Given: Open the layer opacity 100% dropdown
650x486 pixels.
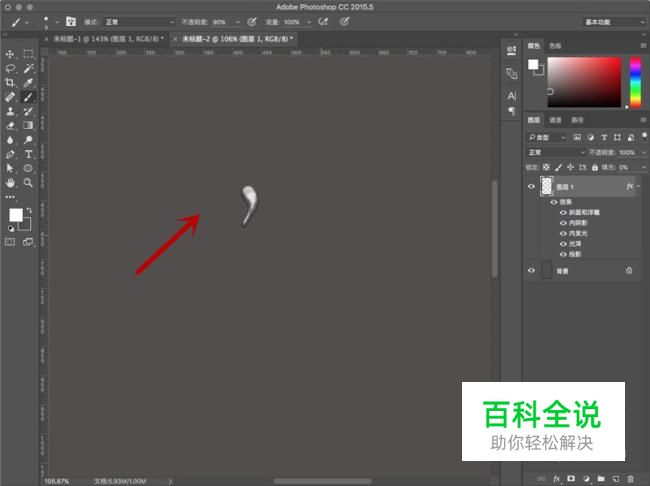Looking at the screenshot, I should click(644, 152).
